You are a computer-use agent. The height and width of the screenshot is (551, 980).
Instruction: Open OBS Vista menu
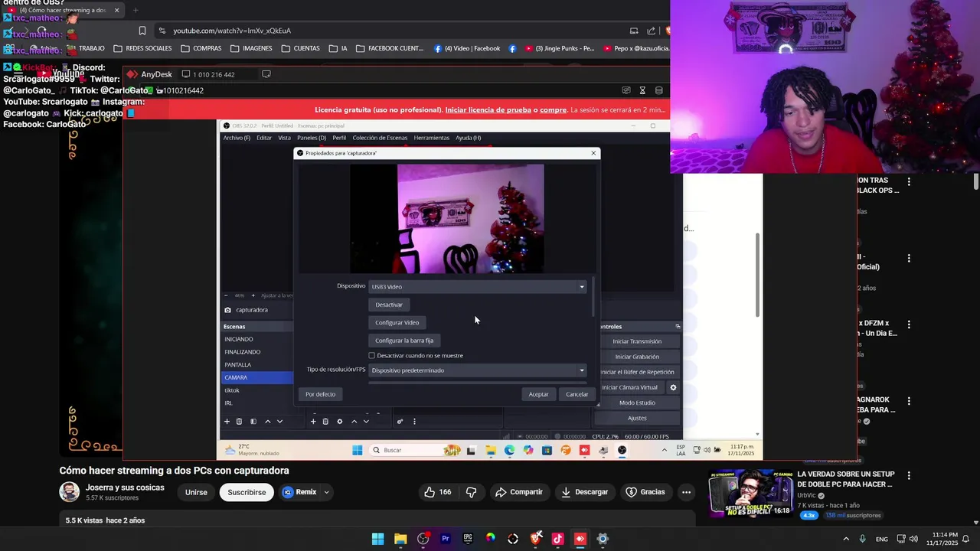pyautogui.click(x=284, y=138)
